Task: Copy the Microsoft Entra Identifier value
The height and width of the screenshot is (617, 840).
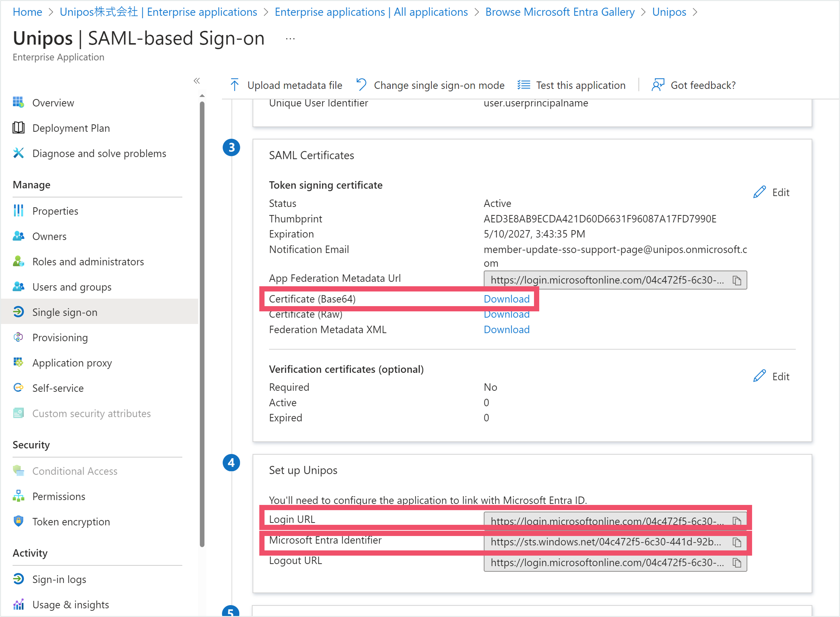Action: tap(737, 542)
